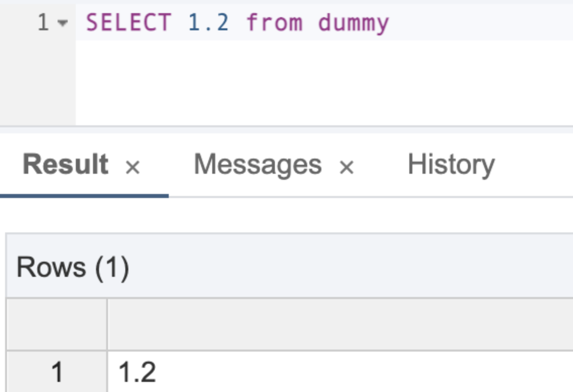Open the History tab
Viewport: 573px width, 392px height.
(451, 163)
